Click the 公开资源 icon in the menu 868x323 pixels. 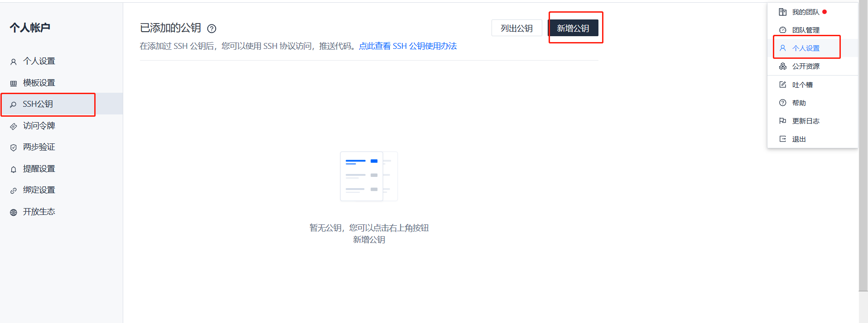[783, 66]
